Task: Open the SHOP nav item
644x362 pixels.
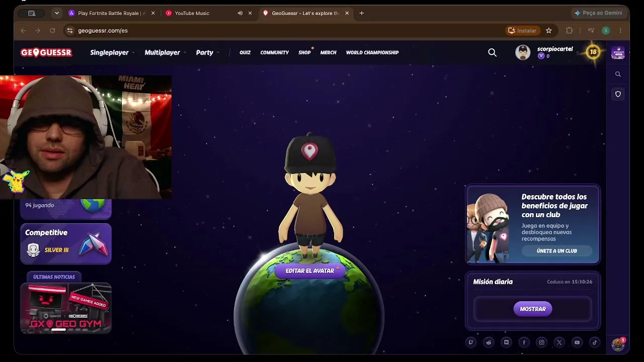Action: coord(304,52)
